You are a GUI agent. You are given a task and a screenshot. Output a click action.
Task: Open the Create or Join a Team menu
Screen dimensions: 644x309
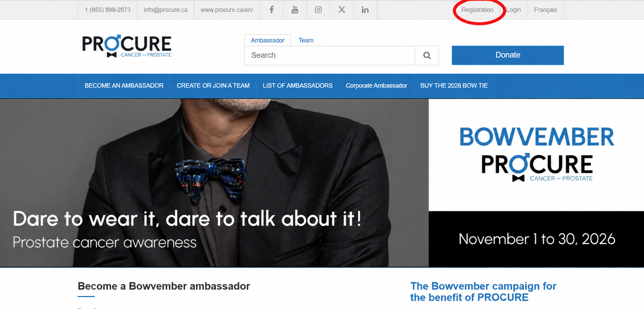pos(213,86)
